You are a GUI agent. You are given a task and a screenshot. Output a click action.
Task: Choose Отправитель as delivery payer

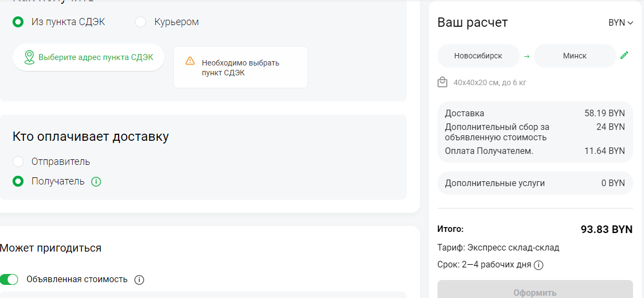pyautogui.click(x=18, y=162)
